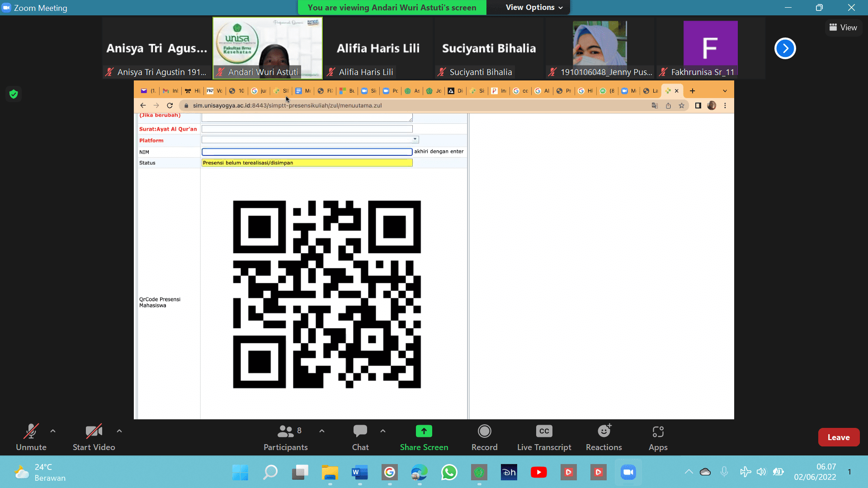Viewport: 868px width, 488px height.
Task: Select Fakhrunisa Sr_11 participant tile
Action: 710,48
